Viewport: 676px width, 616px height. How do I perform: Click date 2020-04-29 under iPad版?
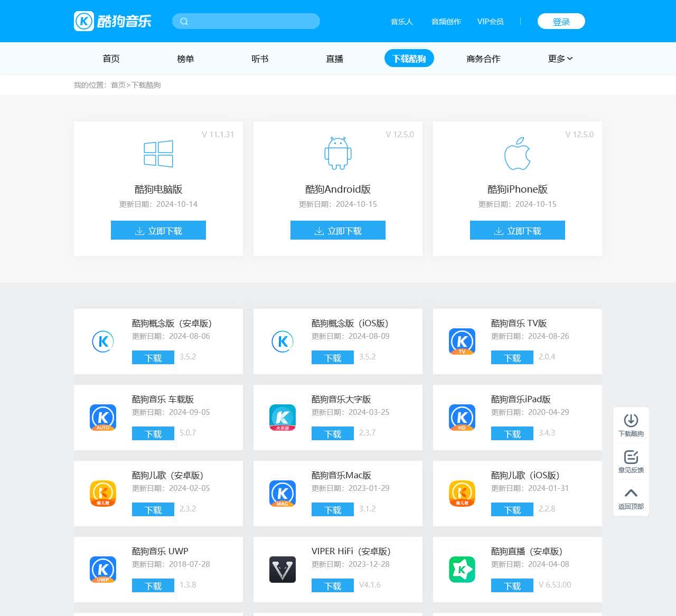[x=549, y=412]
